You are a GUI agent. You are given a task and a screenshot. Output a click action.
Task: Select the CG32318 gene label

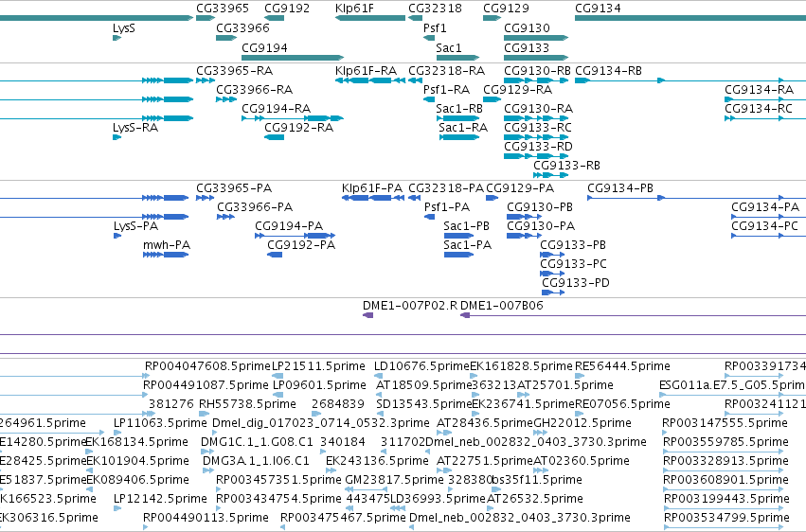point(435,9)
